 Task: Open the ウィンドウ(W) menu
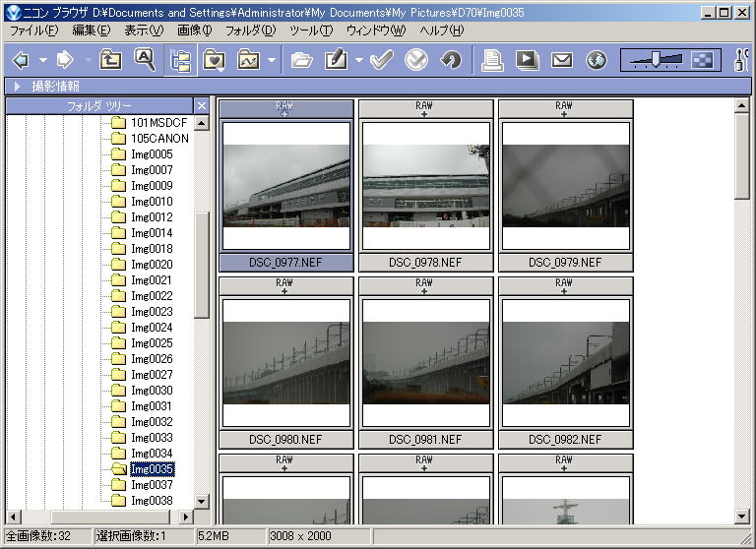[376, 30]
